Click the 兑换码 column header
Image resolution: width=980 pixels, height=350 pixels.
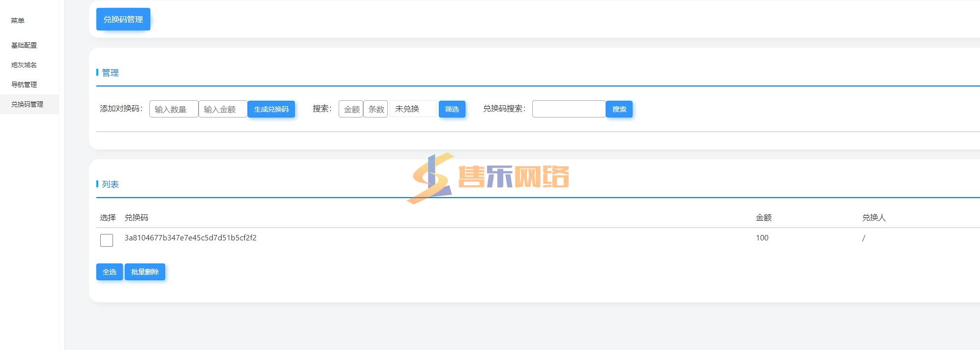point(137,218)
